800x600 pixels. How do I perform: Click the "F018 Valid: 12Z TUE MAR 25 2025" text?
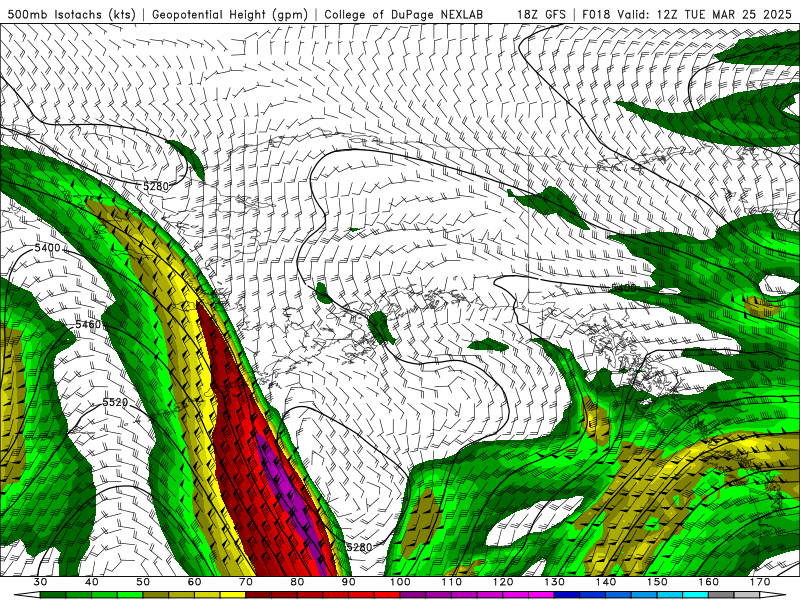click(687, 14)
